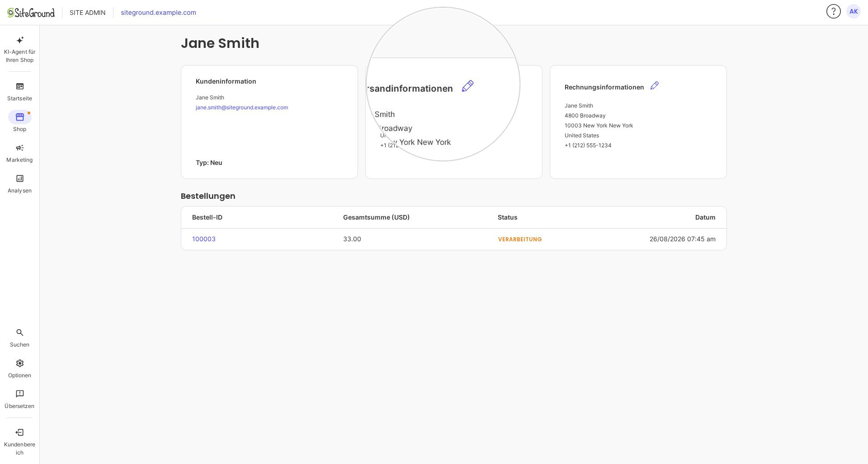
Task: Open the AK user avatar menu
Action: (x=854, y=11)
